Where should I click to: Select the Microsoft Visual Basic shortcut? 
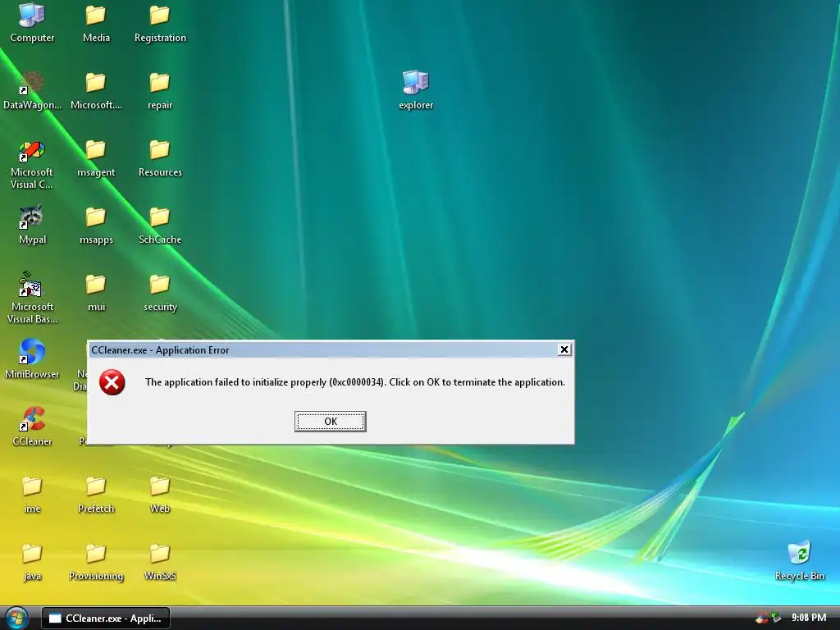click(32, 298)
